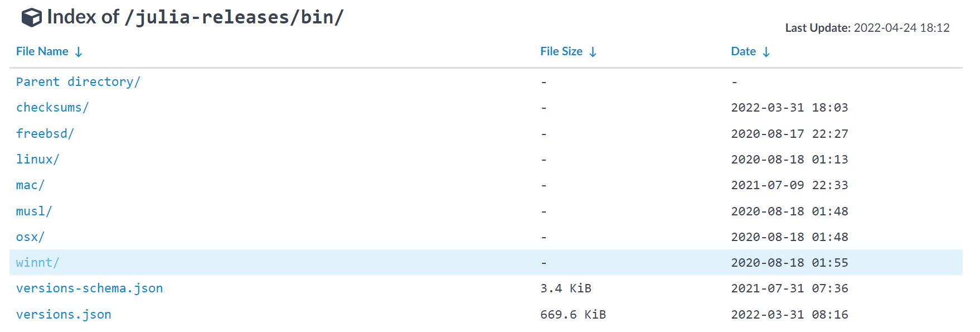Screen dimensions: 980x332
Task: Click the box logo icon beside Index title
Action: coord(31,18)
